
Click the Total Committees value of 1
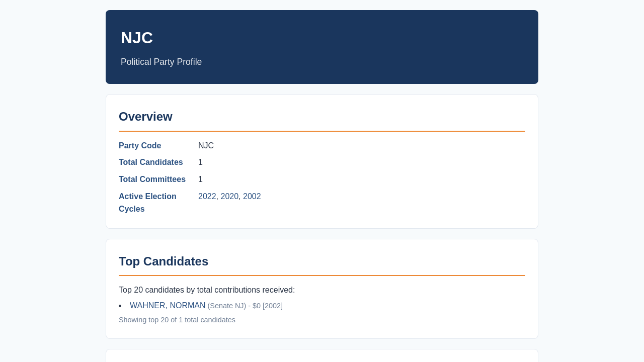tap(200, 179)
